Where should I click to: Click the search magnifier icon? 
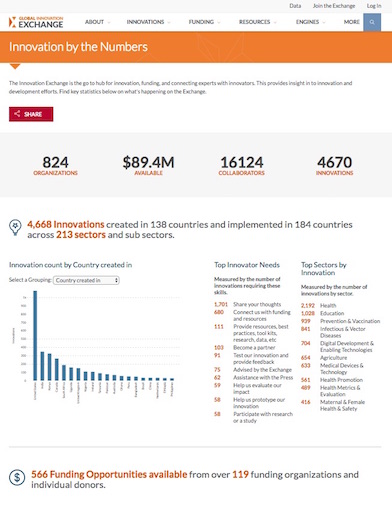click(x=372, y=22)
